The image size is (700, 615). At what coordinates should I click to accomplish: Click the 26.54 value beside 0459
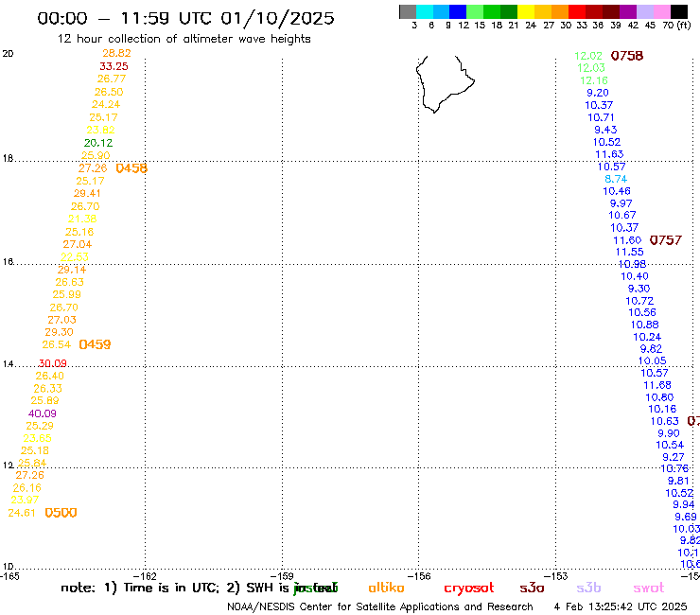coord(56,344)
